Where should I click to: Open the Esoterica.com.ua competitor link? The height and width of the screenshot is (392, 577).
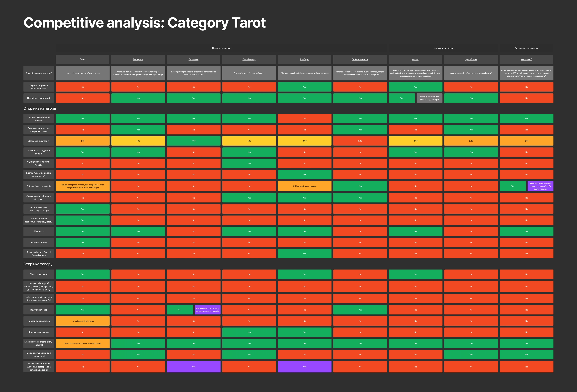(x=360, y=59)
